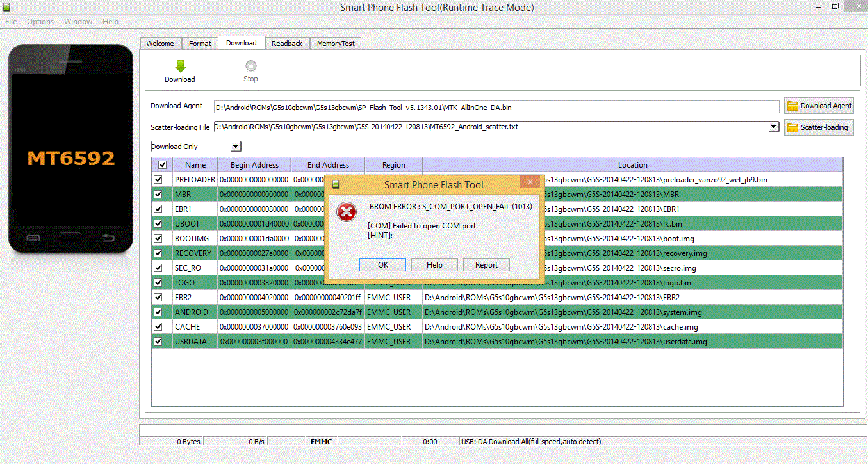Switch to the Welcome tab

tap(160, 44)
